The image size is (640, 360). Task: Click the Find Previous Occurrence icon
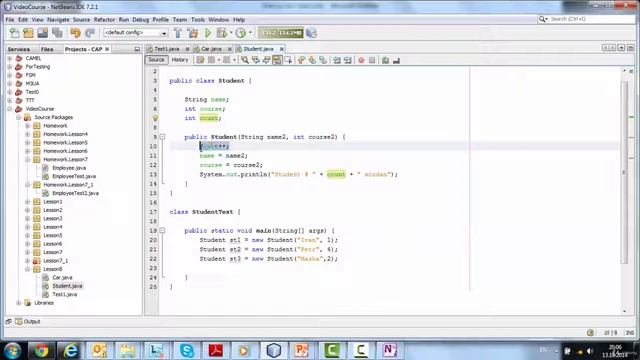click(x=256, y=60)
